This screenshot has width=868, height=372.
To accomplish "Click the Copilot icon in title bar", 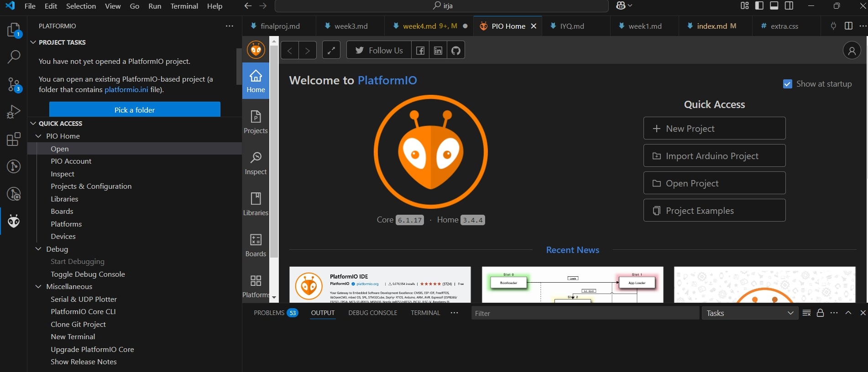I will point(621,6).
